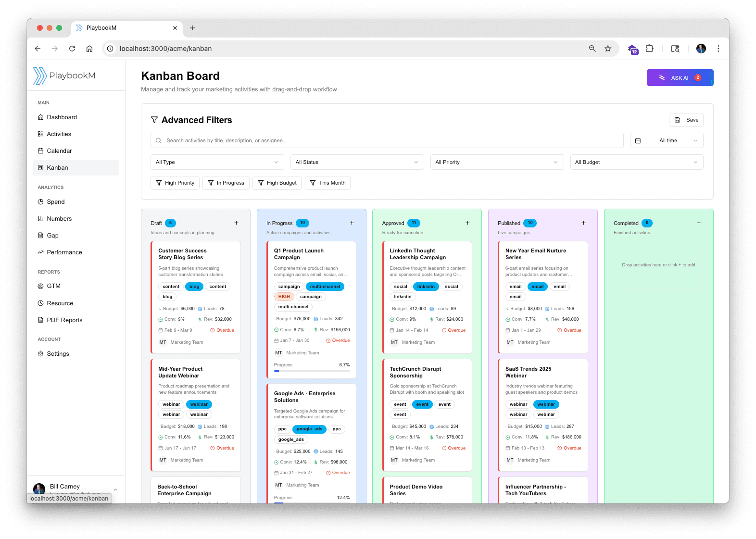This screenshot has width=756, height=539.
Task: Click the browser home icon
Action: click(x=89, y=49)
